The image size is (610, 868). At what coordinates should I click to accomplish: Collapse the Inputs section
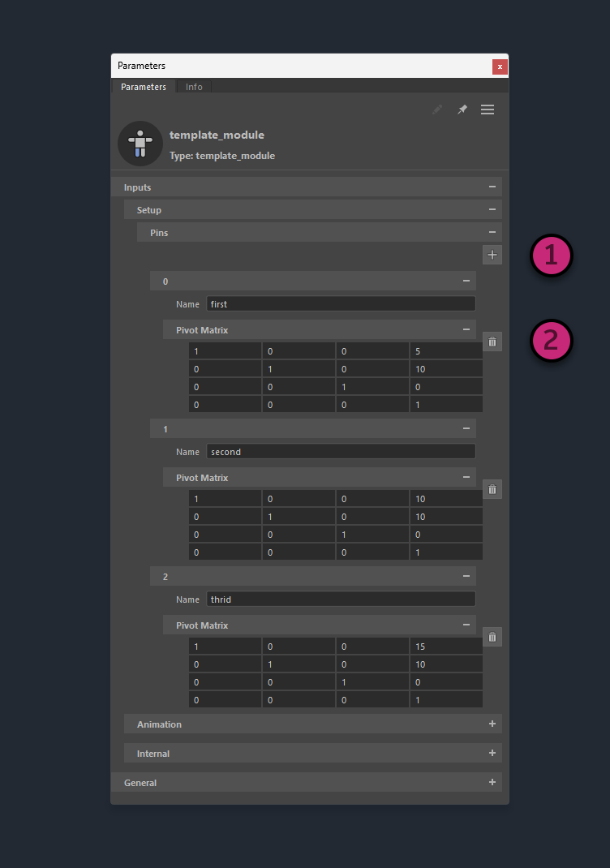pos(492,187)
